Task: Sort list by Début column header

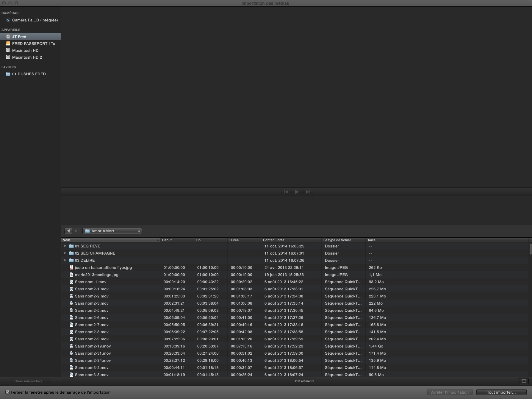Action: pyautogui.click(x=177, y=240)
